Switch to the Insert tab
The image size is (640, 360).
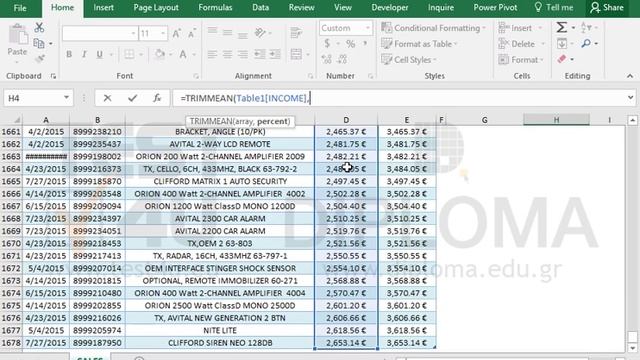point(103,8)
